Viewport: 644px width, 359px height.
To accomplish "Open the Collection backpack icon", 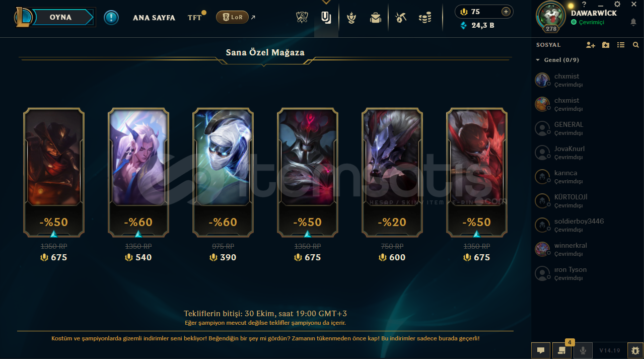I will 375,18.
